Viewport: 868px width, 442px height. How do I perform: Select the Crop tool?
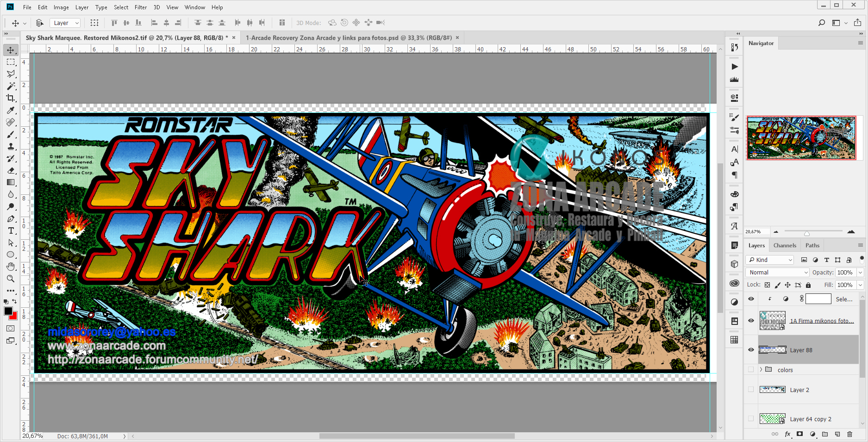click(x=11, y=99)
